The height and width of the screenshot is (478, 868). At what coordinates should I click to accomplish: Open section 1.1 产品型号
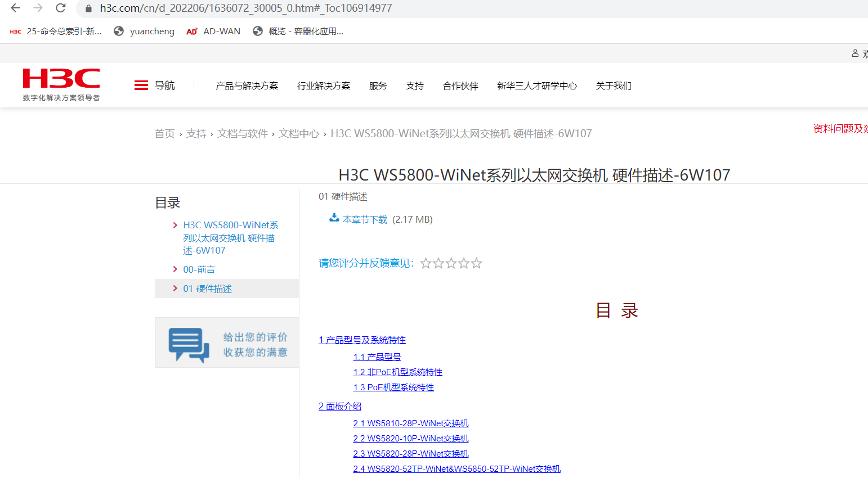377,357
